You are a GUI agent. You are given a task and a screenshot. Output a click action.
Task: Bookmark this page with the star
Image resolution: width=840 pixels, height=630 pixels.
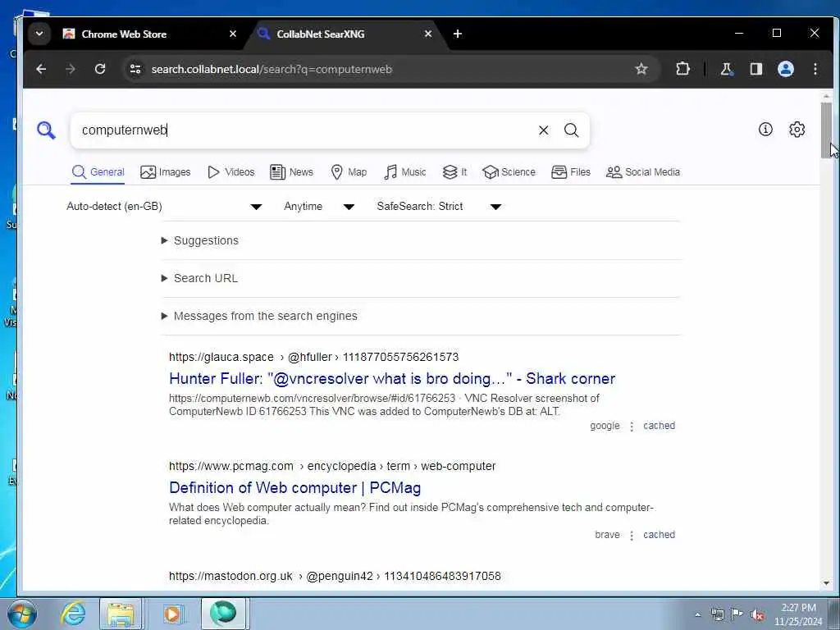tap(641, 69)
